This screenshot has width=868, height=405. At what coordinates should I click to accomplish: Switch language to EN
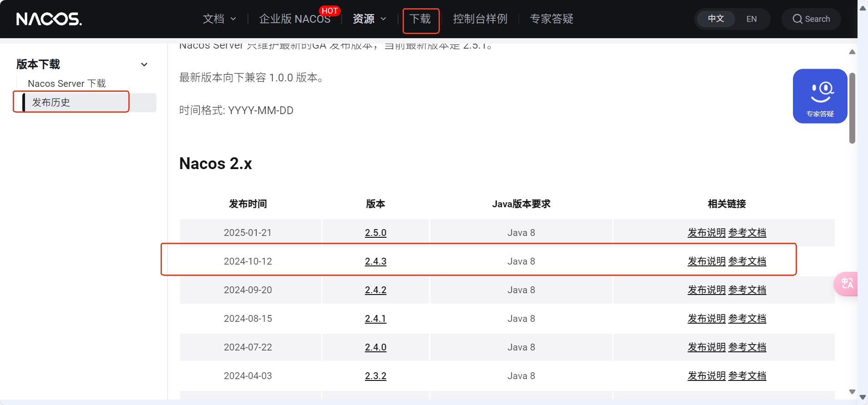click(752, 19)
